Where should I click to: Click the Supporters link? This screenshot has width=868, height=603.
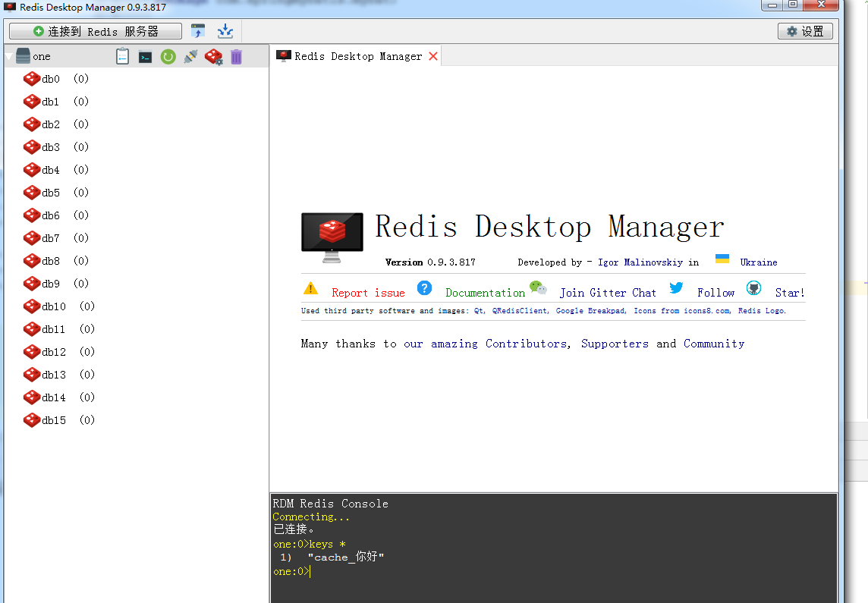[x=615, y=344]
